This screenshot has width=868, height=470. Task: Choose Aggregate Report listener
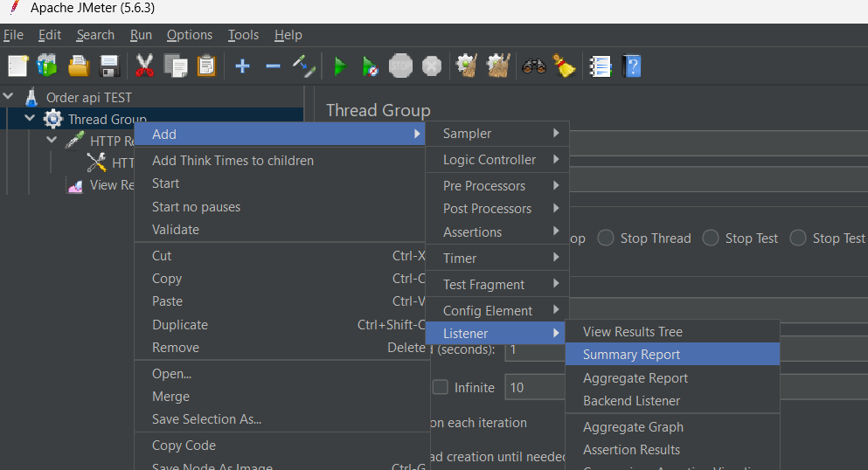[672, 378]
